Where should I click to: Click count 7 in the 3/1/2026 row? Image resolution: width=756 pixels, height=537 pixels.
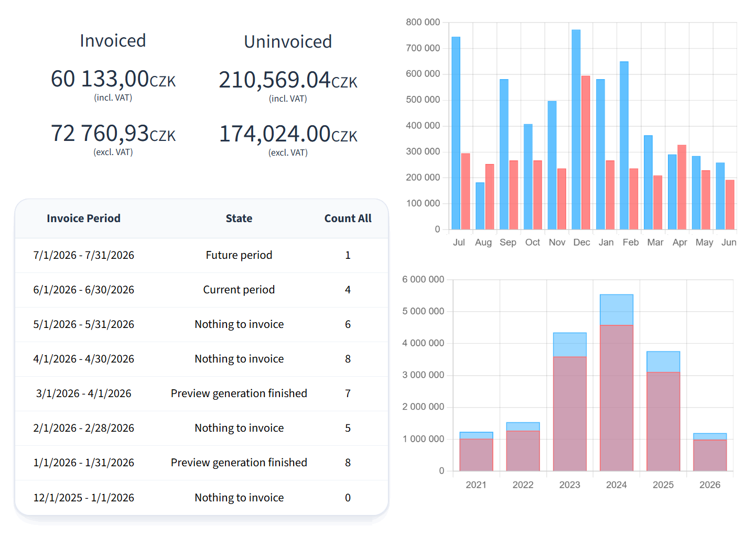pyautogui.click(x=348, y=393)
